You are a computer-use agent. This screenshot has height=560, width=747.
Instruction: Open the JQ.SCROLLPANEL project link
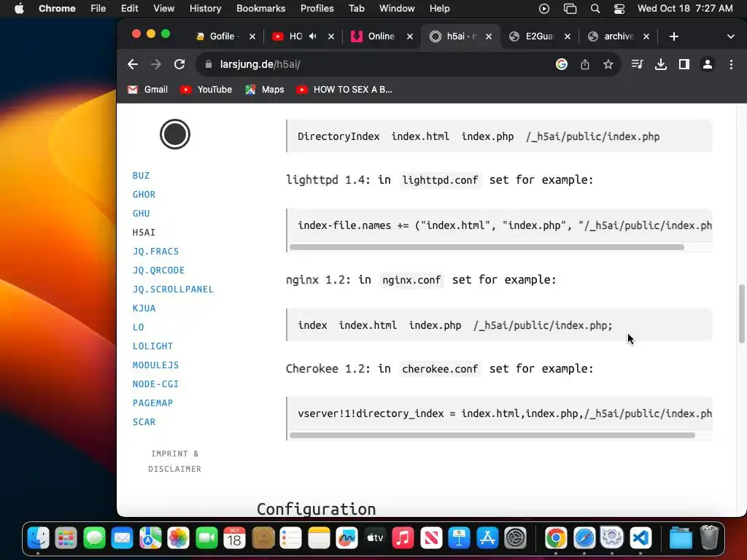click(x=173, y=289)
